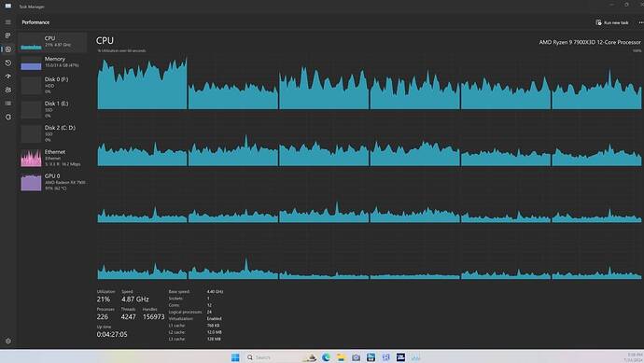Select GPU 0 in the resource list
644x363 pixels.
[52, 182]
